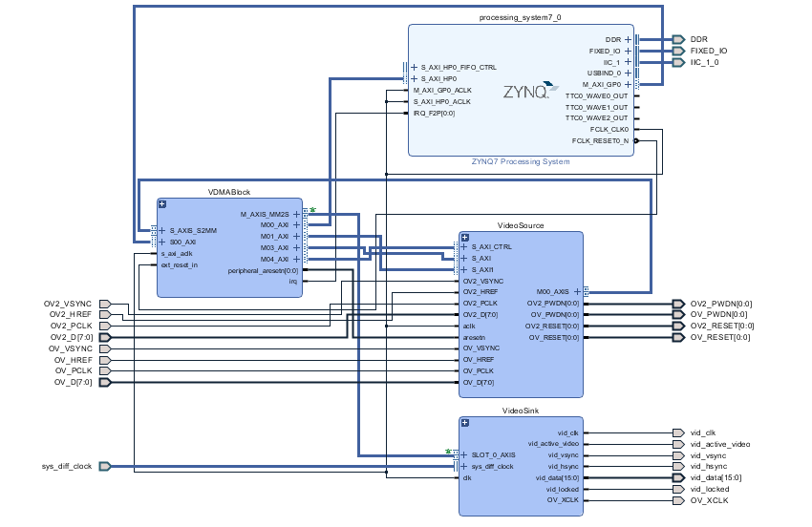Expand the VideoSource hierarchy block
812x527 pixels.
click(464, 238)
